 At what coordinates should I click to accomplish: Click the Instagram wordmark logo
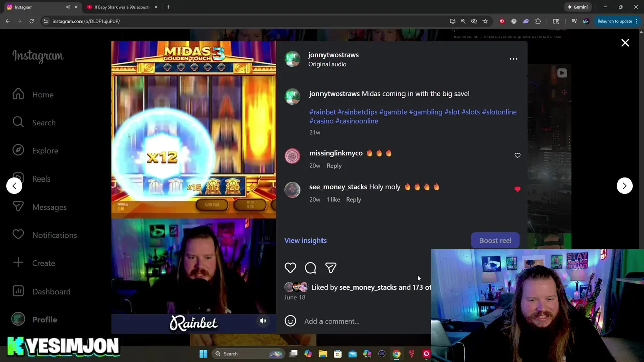coord(38,56)
